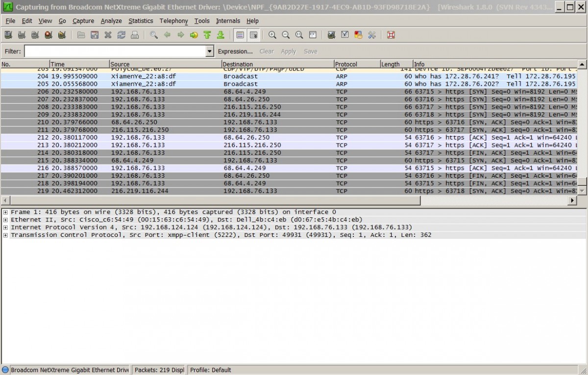
Task: Start a new live capture icon
Action: click(x=35, y=35)
